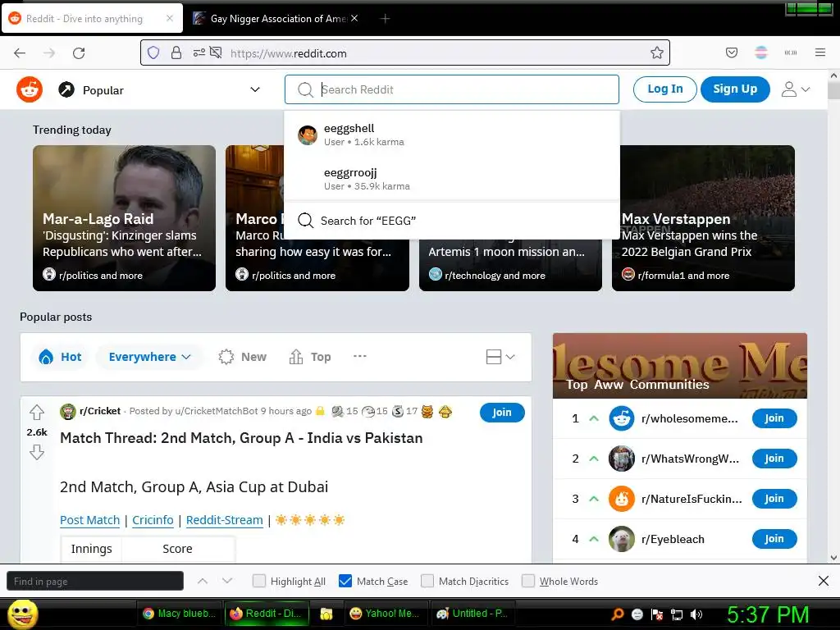Click the page vertical scrollbar thumb
The width and height of the screenshot is (840, 630).
click(x=833, y=90)
